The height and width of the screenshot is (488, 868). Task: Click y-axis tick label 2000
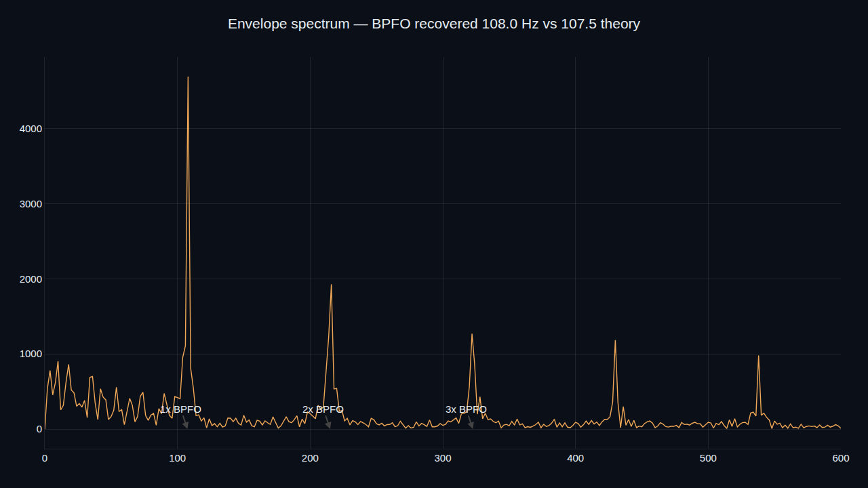(x=31, y=279)
